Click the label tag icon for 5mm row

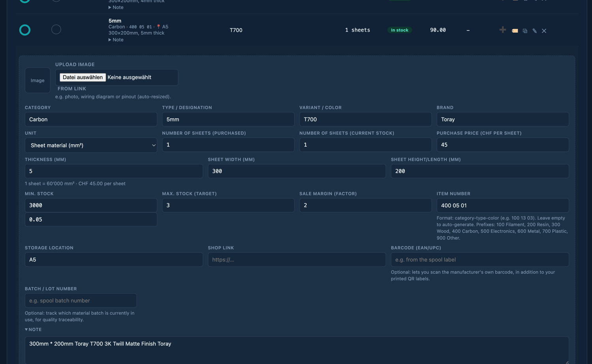(515, 31)
